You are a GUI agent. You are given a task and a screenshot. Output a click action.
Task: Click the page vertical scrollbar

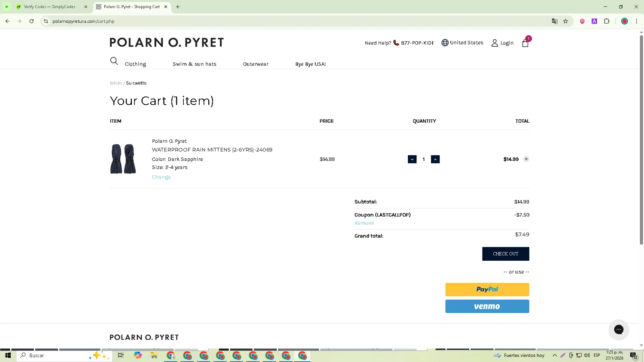tap(641, 140)
